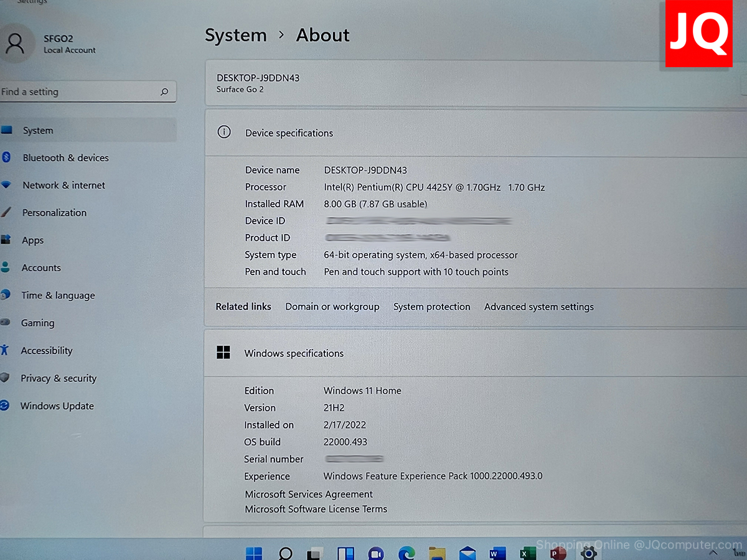The height and width of the screenshot is (560, 747).
Task: Click the Apps icon in sidebar
Action: [x=6, y=240]
